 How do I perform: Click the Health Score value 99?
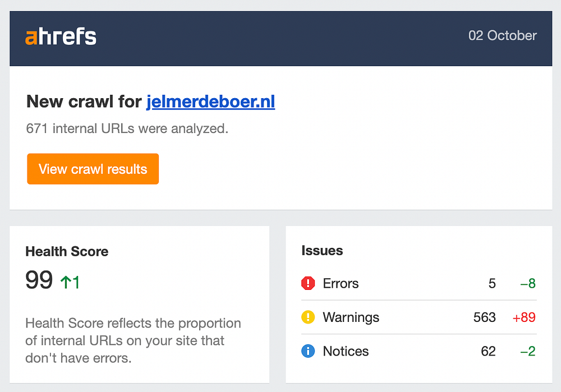(x=39, y=280)
